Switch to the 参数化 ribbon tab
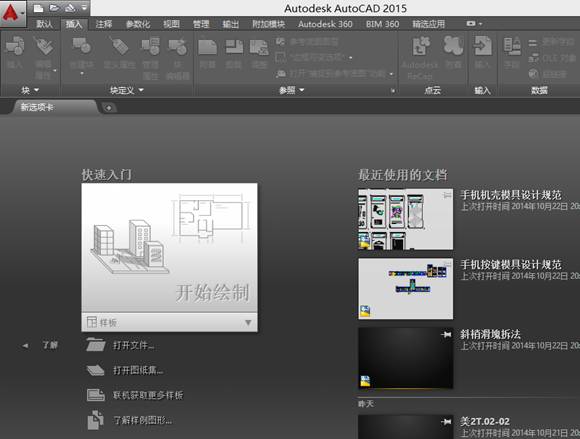 [138, 24]
